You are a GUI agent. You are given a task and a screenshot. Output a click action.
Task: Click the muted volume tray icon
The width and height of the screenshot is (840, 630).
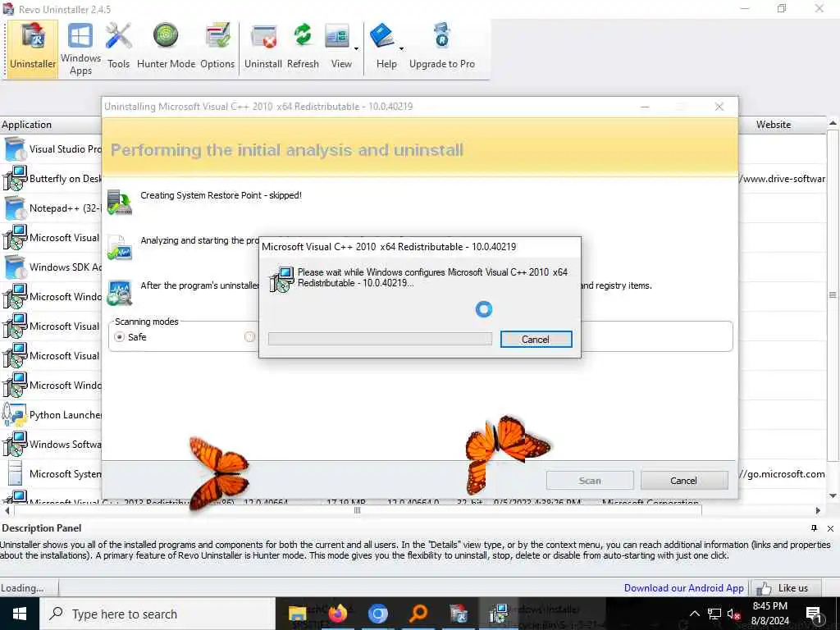pos(734,614)
